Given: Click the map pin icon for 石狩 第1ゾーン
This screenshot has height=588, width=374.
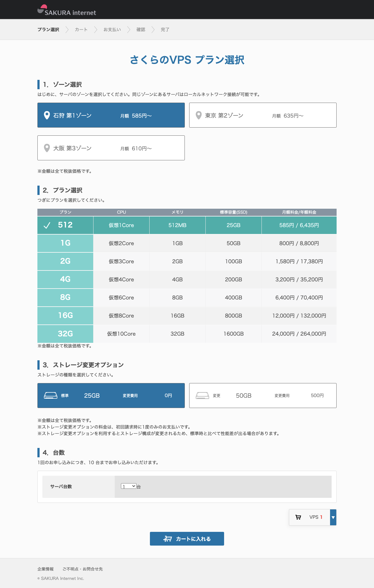Looking at the screenshot, I should tap(47, 115).
